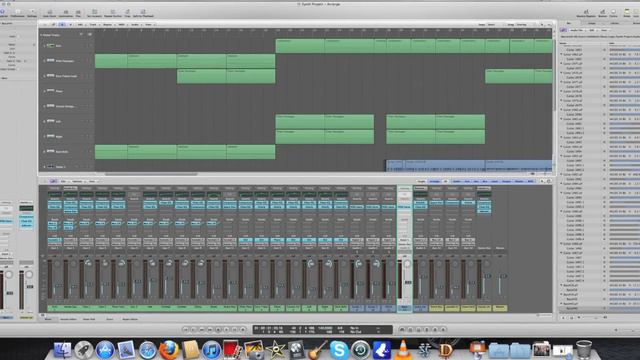Open Finder icon in Dock
640x360 pixels.
(x=62, y=350)
